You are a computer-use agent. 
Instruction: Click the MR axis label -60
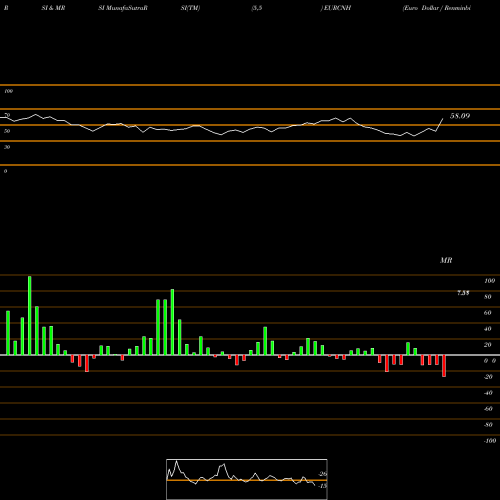click(x=488, y=409)
